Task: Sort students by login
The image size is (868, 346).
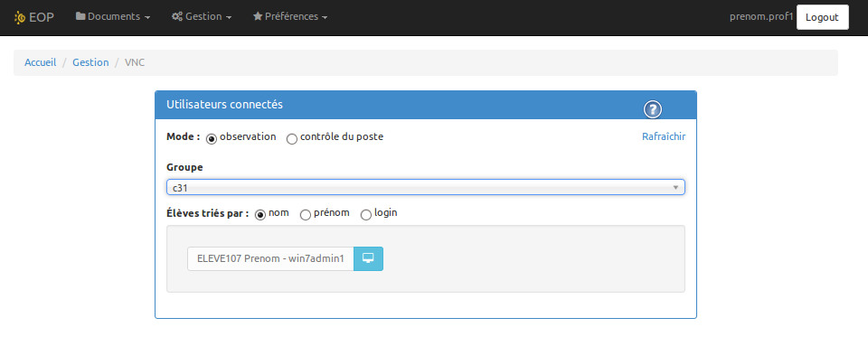Action: tap(366, 215)
